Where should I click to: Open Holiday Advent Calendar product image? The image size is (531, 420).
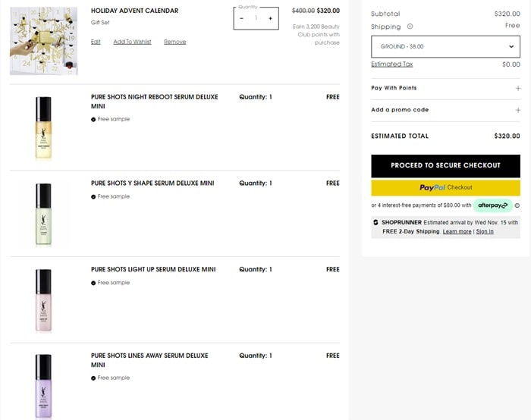[43, 41]
